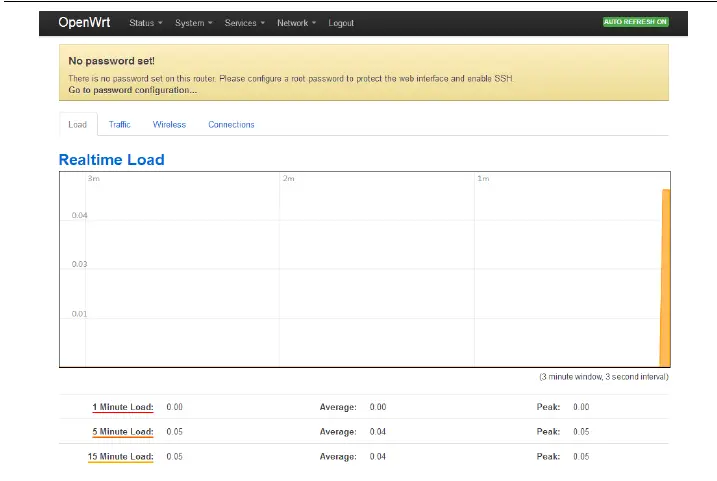Toggle the Auto Refresh On indicator

pyautogui.click(x=635, y=22)
